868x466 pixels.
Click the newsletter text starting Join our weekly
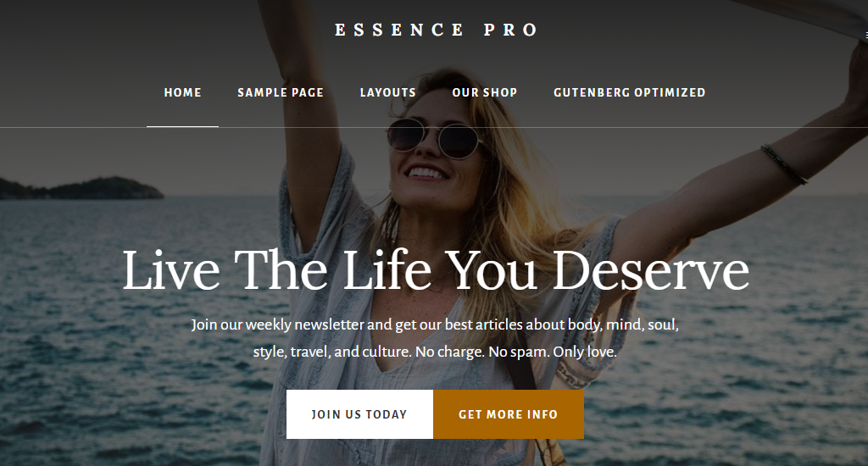pos(435,337)
